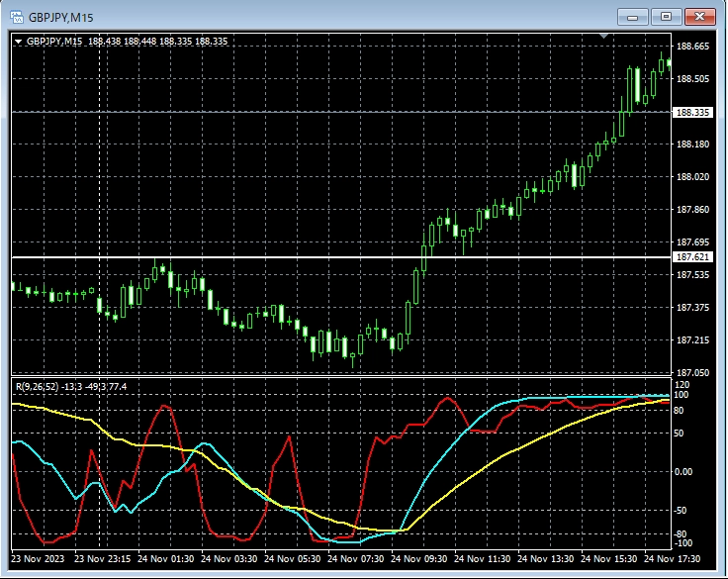Click the current price label 188.335
This screenshot has height=579, width=728.
coord(692,113)
